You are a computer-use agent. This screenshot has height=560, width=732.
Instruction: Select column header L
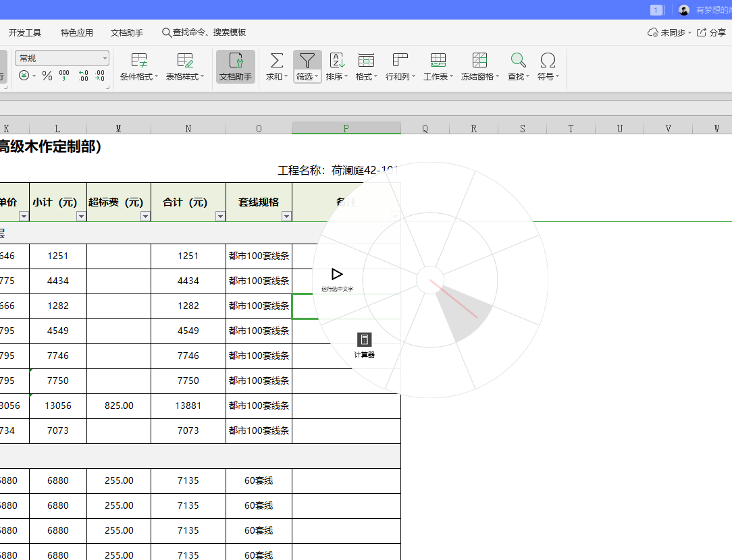click(57, 128)
